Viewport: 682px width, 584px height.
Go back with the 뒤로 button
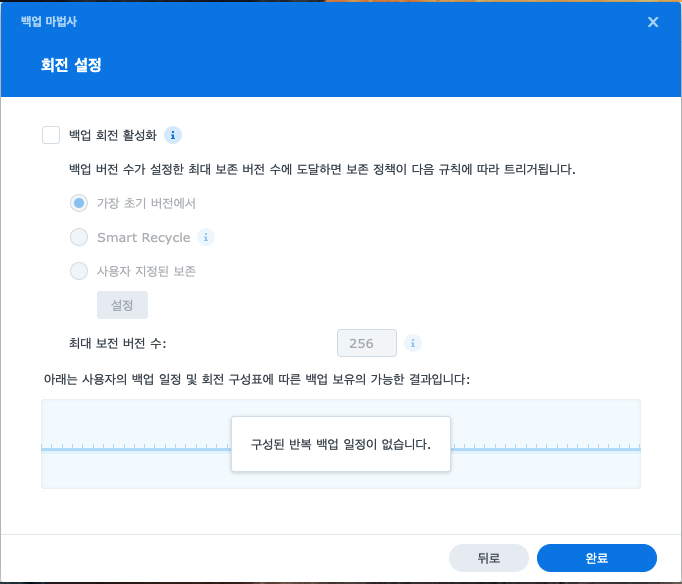click(488, 558)
